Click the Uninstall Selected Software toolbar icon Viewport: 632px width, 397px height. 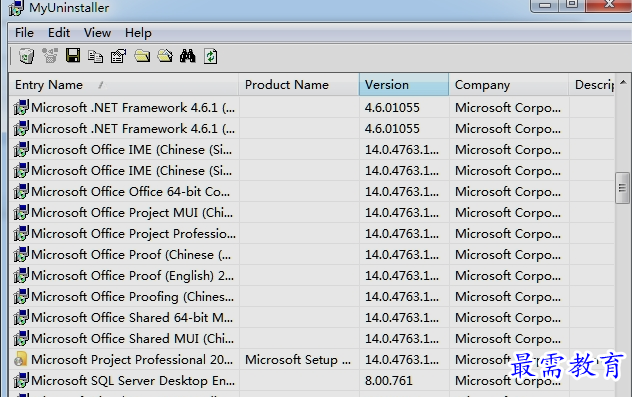pyautogui.click(x=27, y=56)
